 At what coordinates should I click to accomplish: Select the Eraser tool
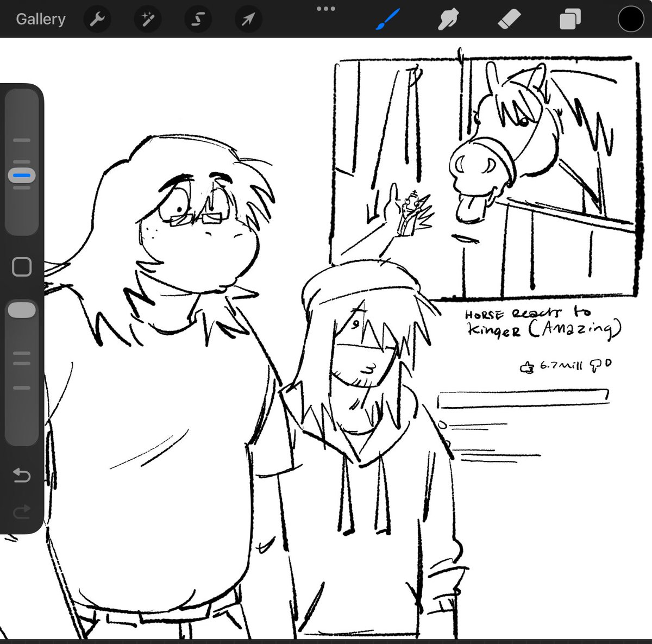click(510, 18)
